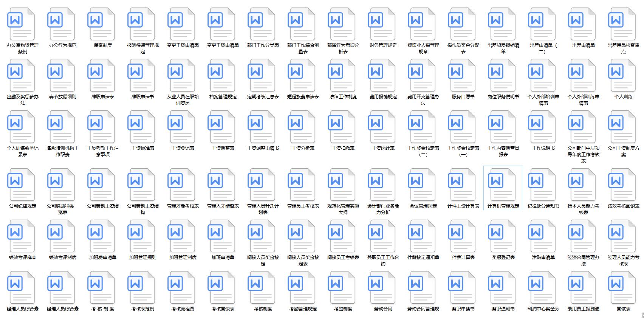This screenshot has width=644, height=318.
Task: Select the 春节放假细则 file icon
Action: click(61, 75)
